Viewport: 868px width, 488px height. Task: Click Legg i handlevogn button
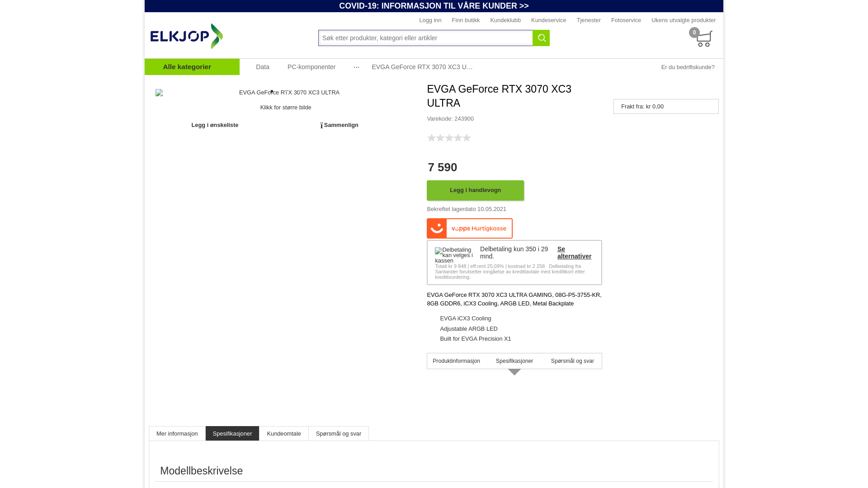click(475, 190)
